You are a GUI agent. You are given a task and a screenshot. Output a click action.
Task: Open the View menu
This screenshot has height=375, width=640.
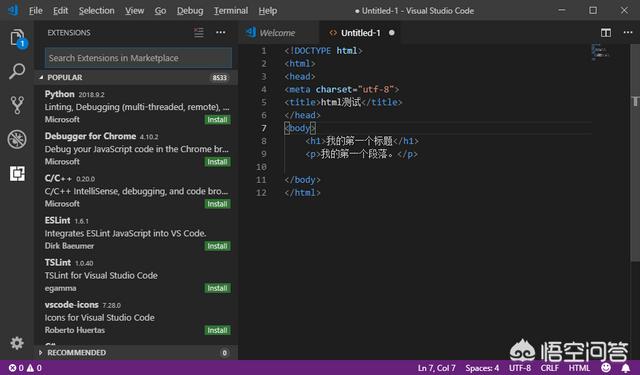pos(134,11)
